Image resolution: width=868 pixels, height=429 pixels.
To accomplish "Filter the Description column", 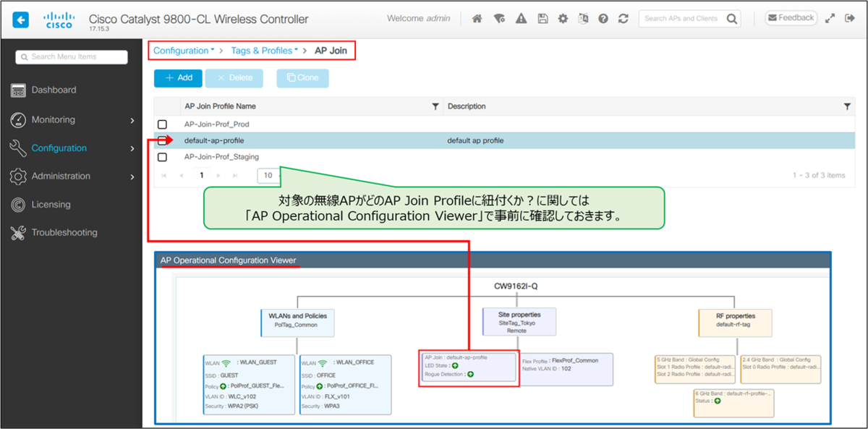I will 847,106.
